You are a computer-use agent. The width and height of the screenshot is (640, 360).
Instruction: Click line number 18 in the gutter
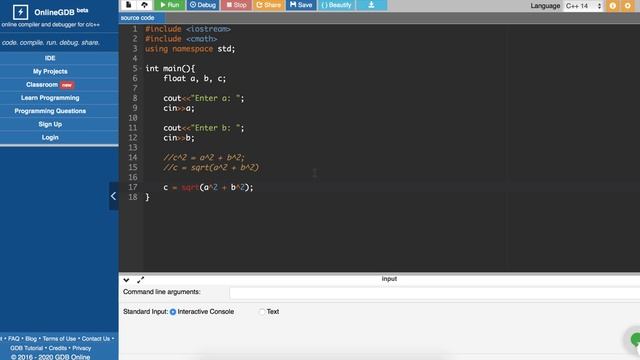(133, 197)
